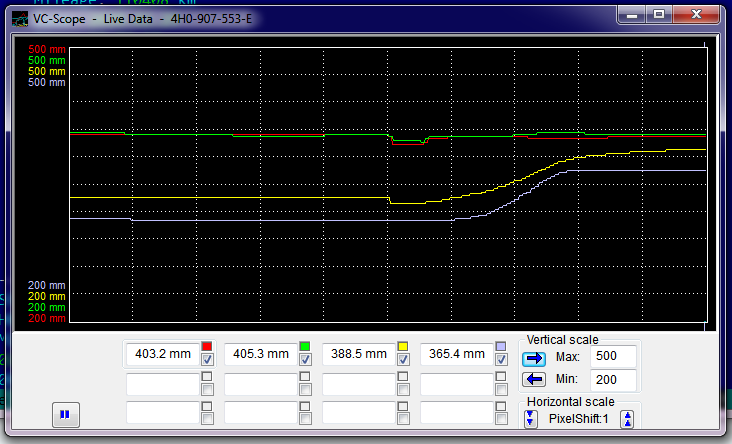Toggle the yellow channel 388.5 mm checkbox
The height and width of the screenshot is (444, 732).
click(403, 360)
